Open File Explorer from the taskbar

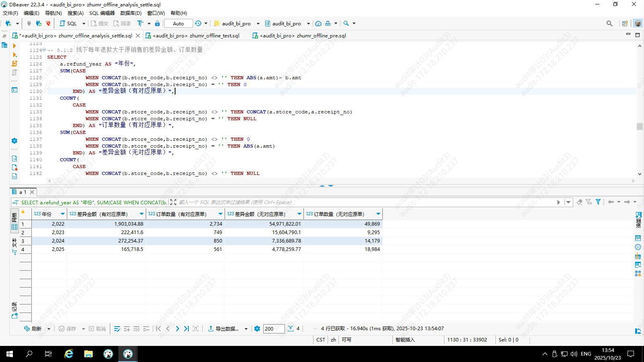(89, 354)
